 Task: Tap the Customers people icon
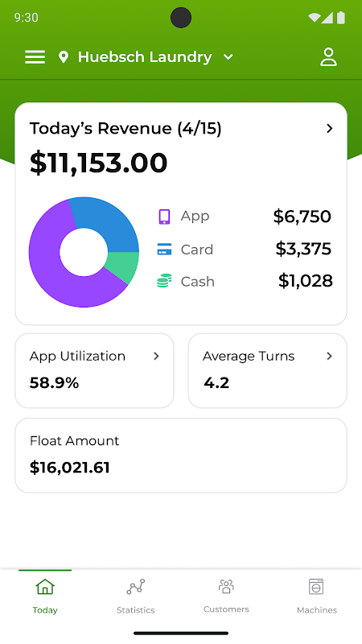pyautogui.click(x=226, y=587)
